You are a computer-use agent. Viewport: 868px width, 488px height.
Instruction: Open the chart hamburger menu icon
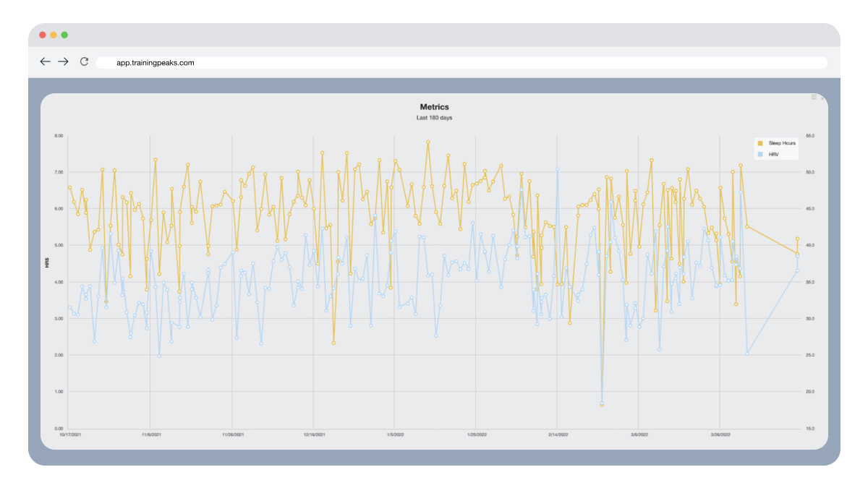point(814,97)
